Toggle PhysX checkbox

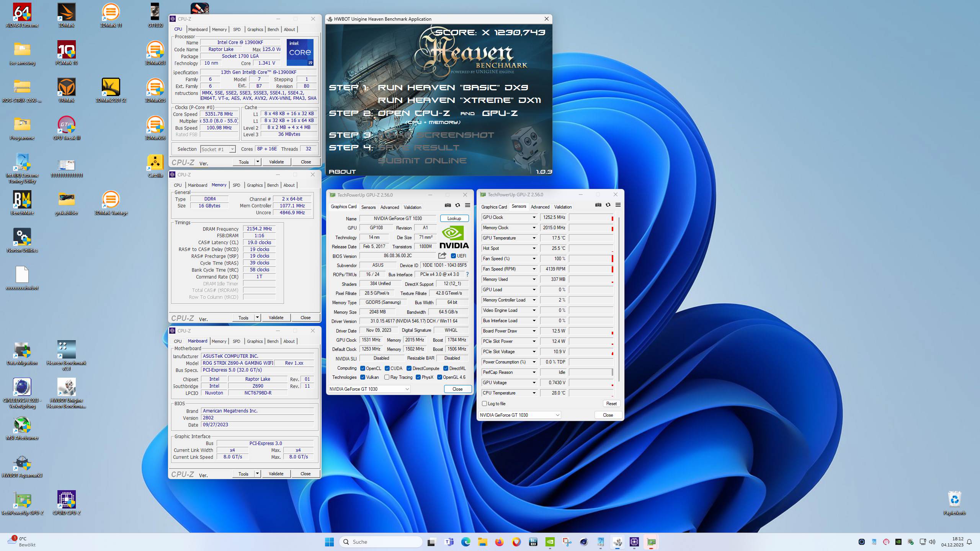pyautogui.click(x=418, y=377)
